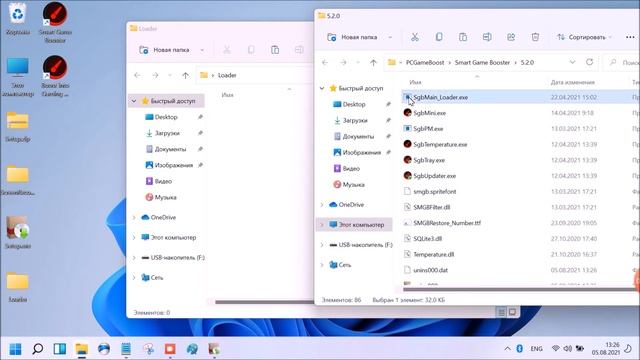Open Загрузки in 5.2.0 window sidebar
The image size is (640, 360).
point(355,120)
